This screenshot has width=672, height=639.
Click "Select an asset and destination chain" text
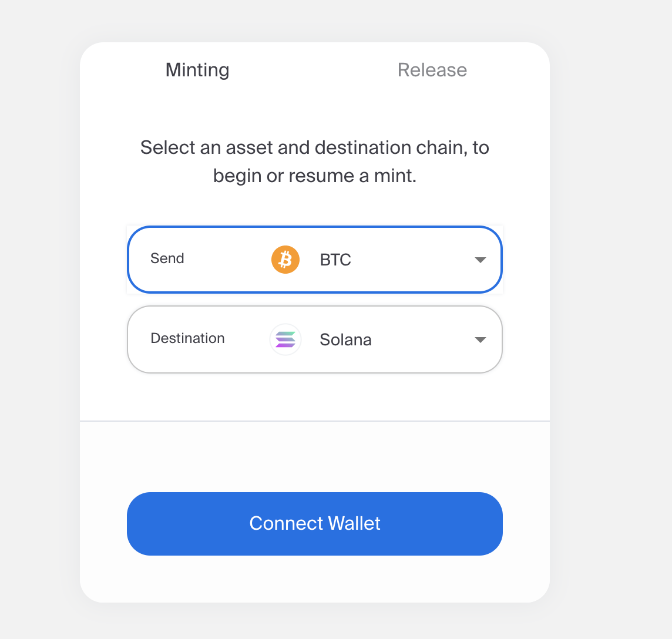(314, 147)
